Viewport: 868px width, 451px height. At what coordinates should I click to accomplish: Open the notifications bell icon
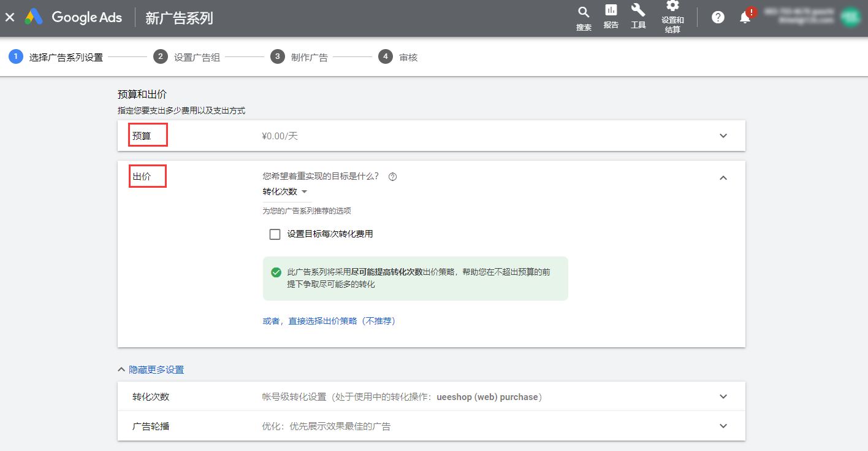pos(745,17)
